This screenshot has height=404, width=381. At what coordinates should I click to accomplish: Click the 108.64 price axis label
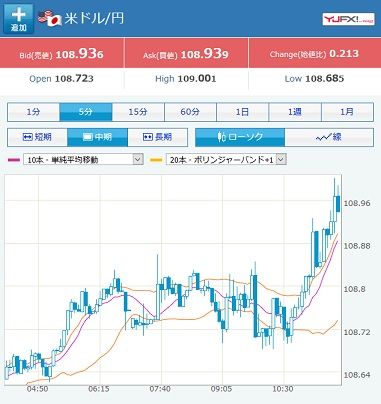point(357,375)
